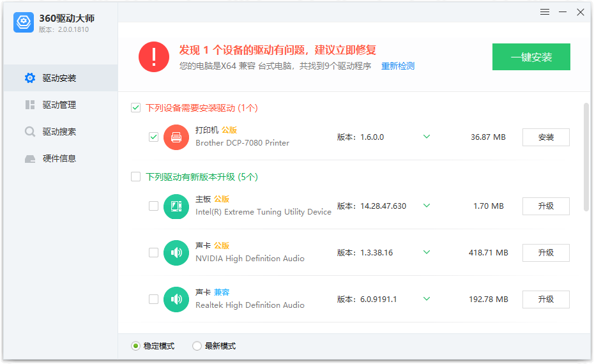
Task: Click the Intel motherboard device icon
Action: [x=176, y=206]
